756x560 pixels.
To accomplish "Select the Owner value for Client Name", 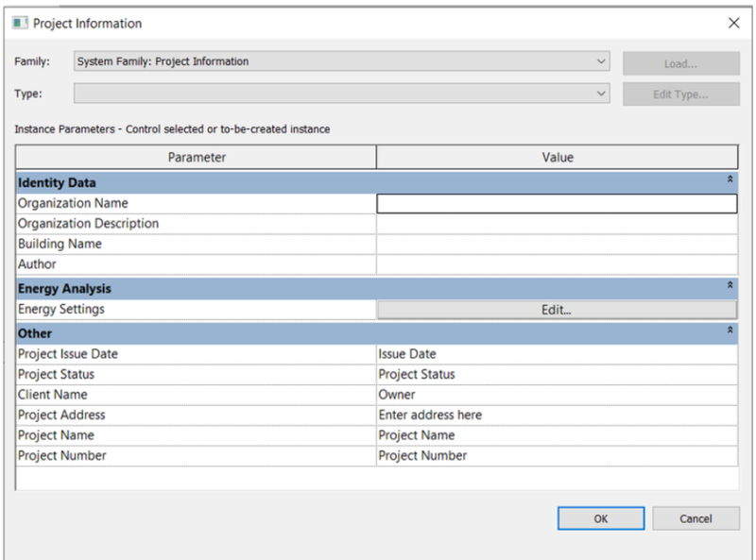I will click(x=557, y=395).
